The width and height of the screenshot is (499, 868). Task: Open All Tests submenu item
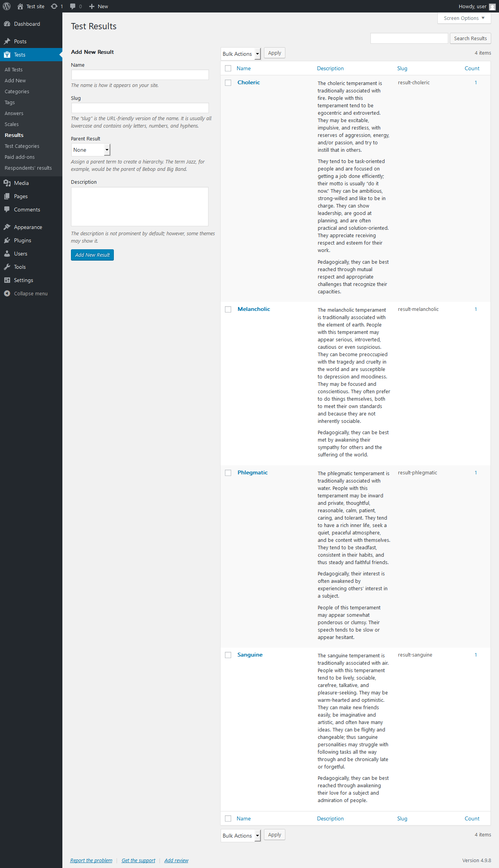14,69
